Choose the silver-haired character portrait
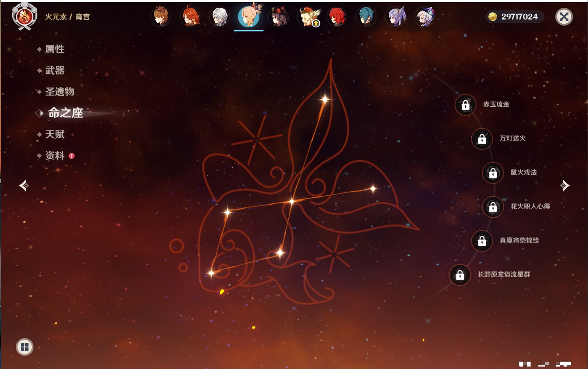 (219, 17)
